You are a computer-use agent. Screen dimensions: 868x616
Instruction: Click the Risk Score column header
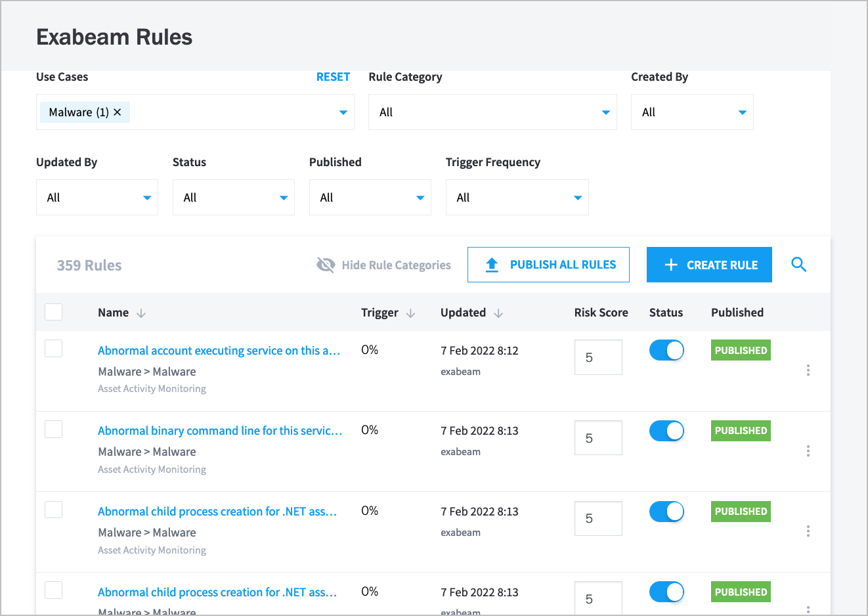point(601,313)
